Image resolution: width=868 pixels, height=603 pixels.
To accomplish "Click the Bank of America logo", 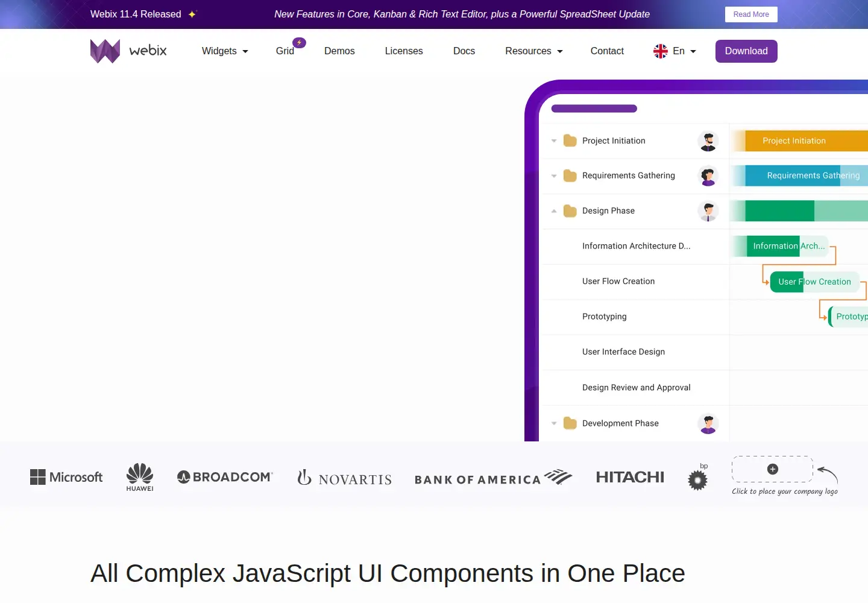I will tap(493, 478).
